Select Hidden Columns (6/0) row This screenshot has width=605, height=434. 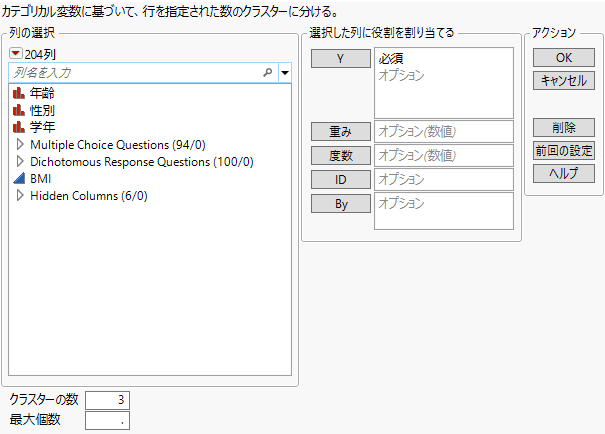pyautogui.click(x=89, y=196)
